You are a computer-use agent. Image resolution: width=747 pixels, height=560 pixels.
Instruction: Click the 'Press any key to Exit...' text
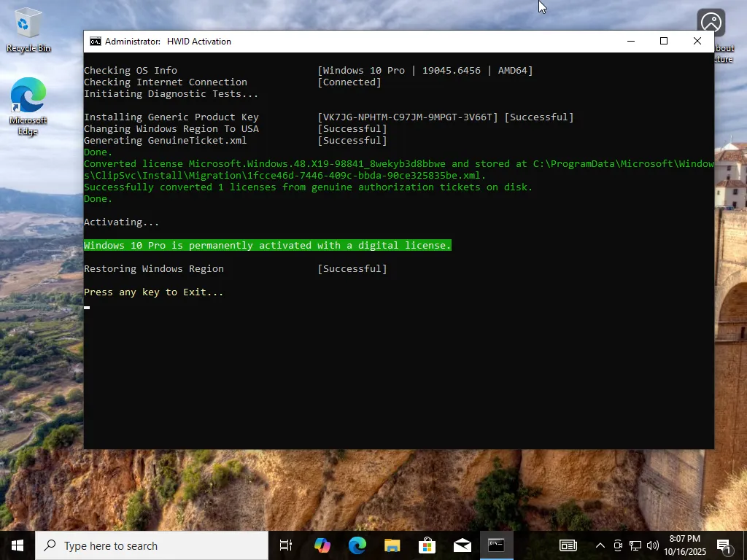[x=153, y=292]
